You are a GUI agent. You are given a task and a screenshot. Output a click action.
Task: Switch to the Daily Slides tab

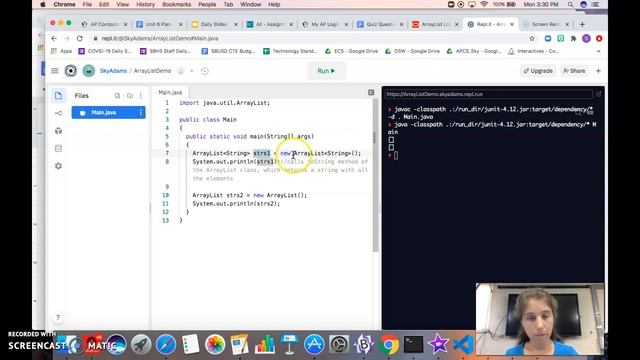(214, 24)
